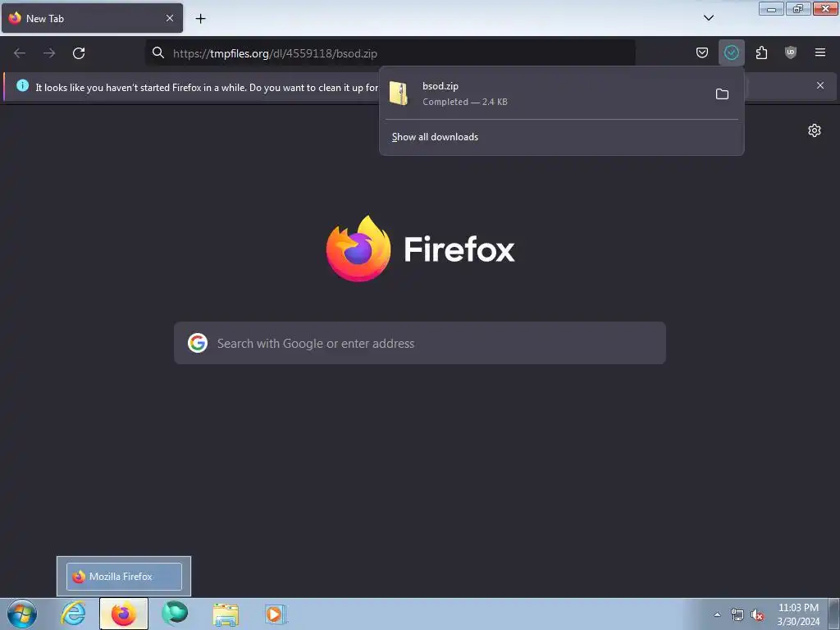Screen dimensions: 840x630
Task: Select the Mozilla Firefox taskbar preview
Action: (x=124, y=577)
